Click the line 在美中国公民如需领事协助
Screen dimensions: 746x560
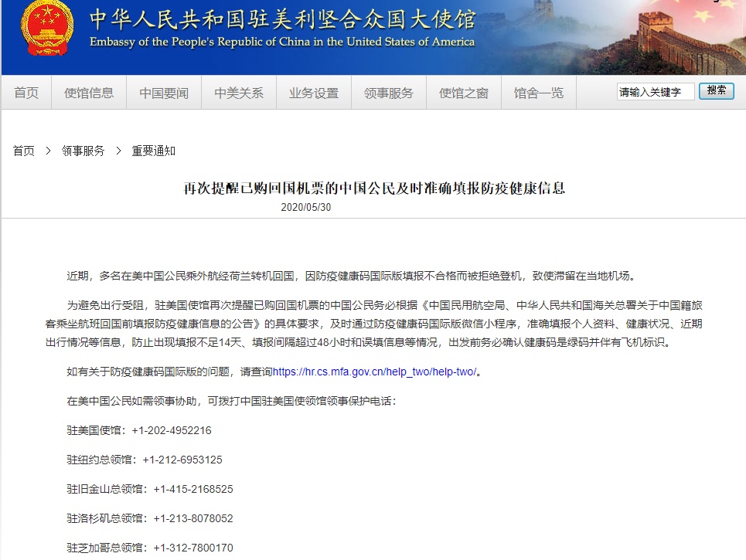(231, 401)
